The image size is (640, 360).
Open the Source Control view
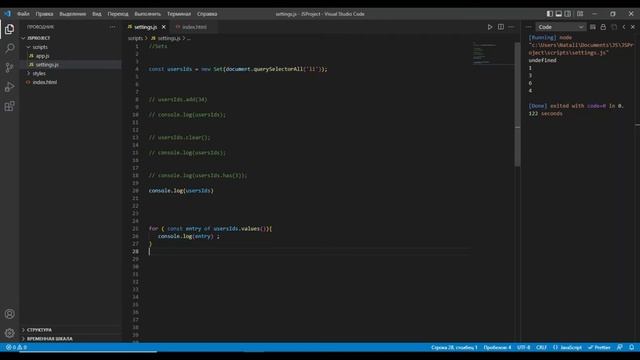click(x=9, y=67)
